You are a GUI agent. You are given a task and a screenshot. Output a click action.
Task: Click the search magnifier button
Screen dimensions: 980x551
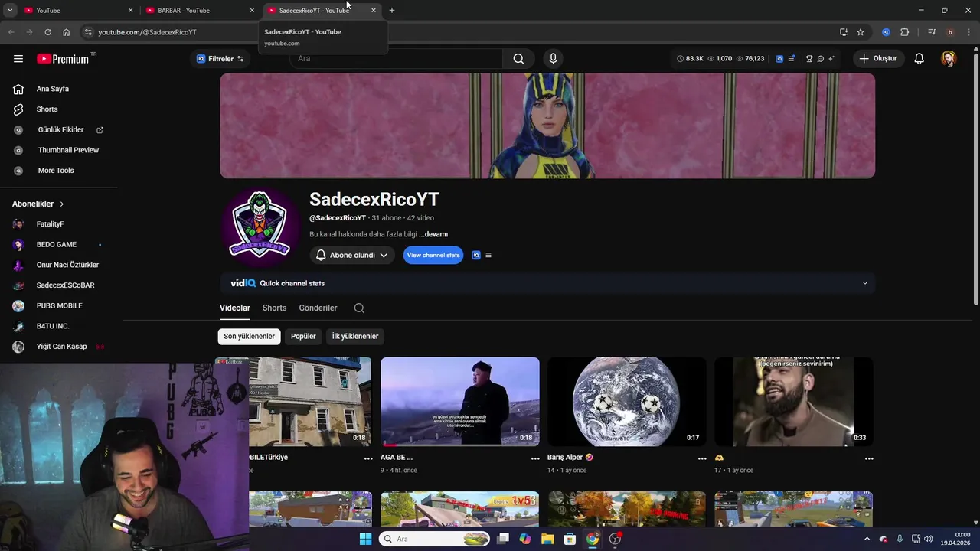pyautogui.click(x=518, y=59)
